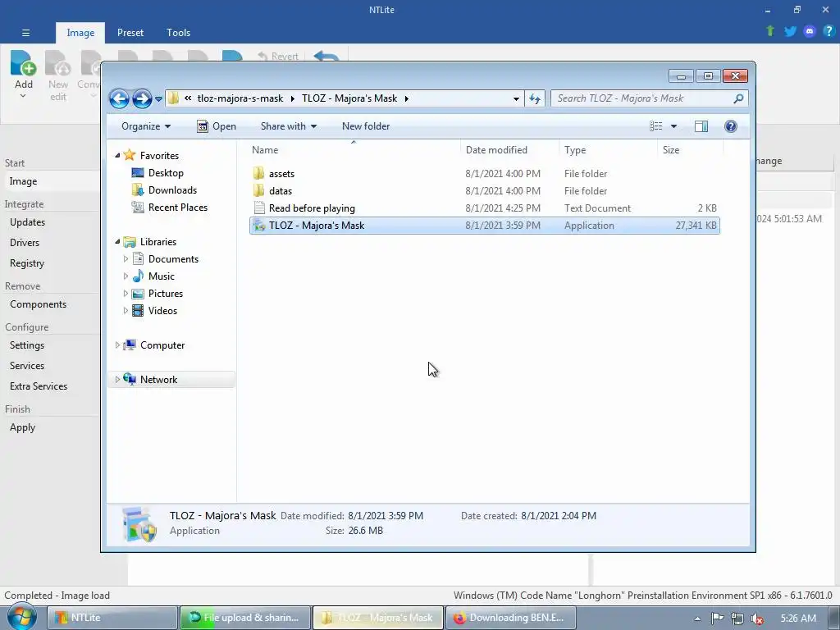Click the Open toolbar button
The height and width of the screenshot is (630, 840).
click(x=217, y=126)
